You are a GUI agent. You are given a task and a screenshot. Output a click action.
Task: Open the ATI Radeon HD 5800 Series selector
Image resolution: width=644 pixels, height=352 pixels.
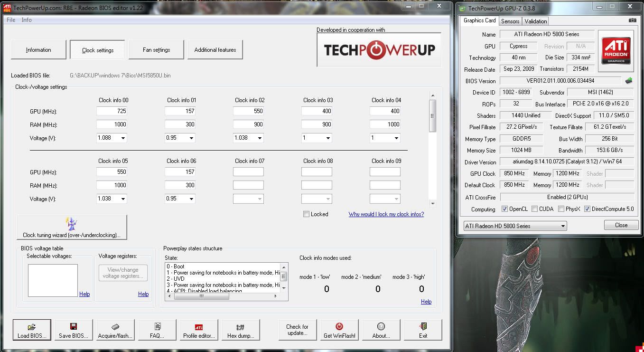[x=515, y=226]
